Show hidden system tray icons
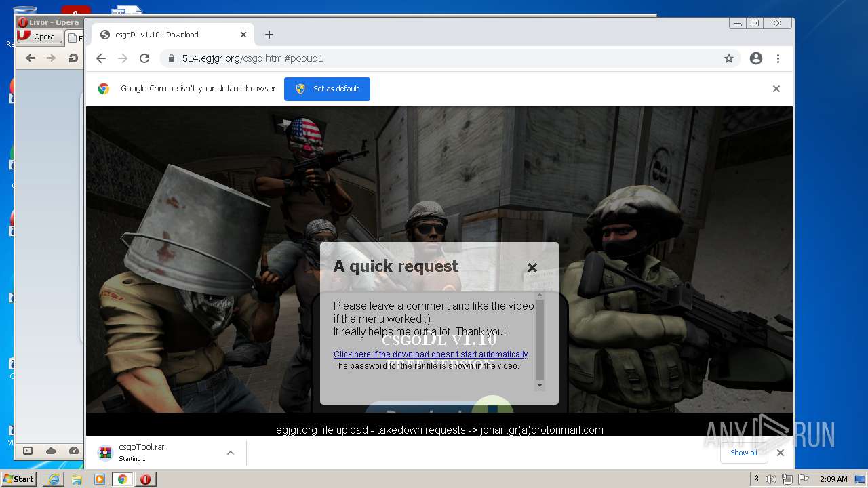868x488 pixels. (756, 479)
